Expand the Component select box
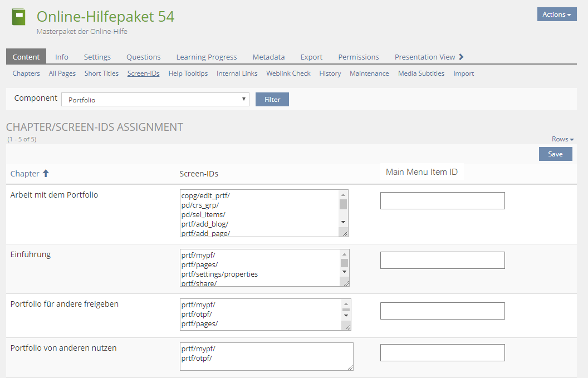 [155, 100]
